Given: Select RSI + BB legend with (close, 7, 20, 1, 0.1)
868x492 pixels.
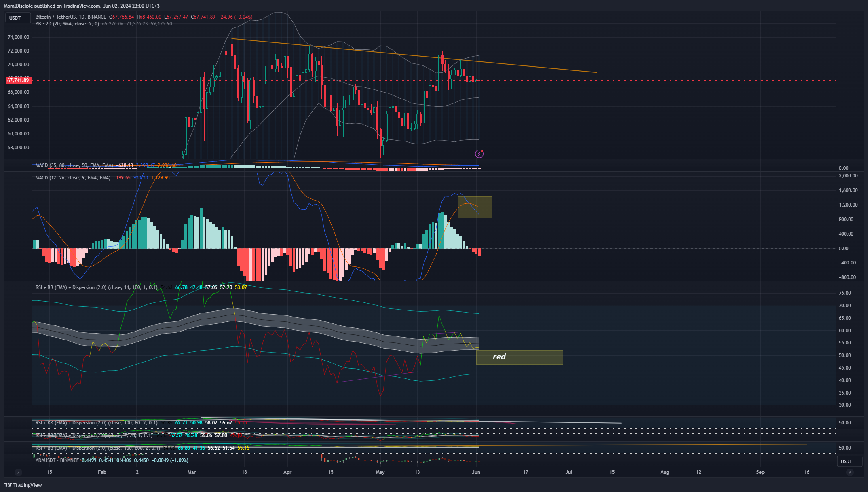Looking at the screenshot, I should pos(94,435).
